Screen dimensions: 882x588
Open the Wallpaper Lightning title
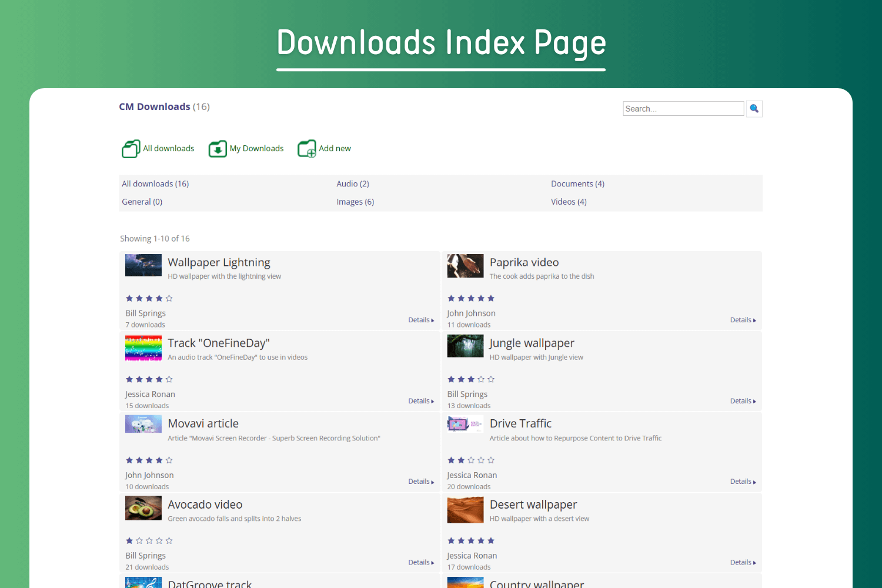click(219, 262)
